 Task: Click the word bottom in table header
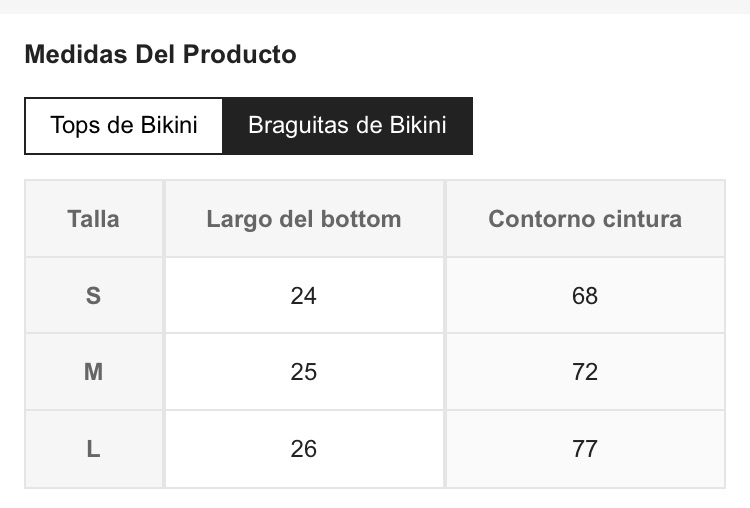point(361,219)
